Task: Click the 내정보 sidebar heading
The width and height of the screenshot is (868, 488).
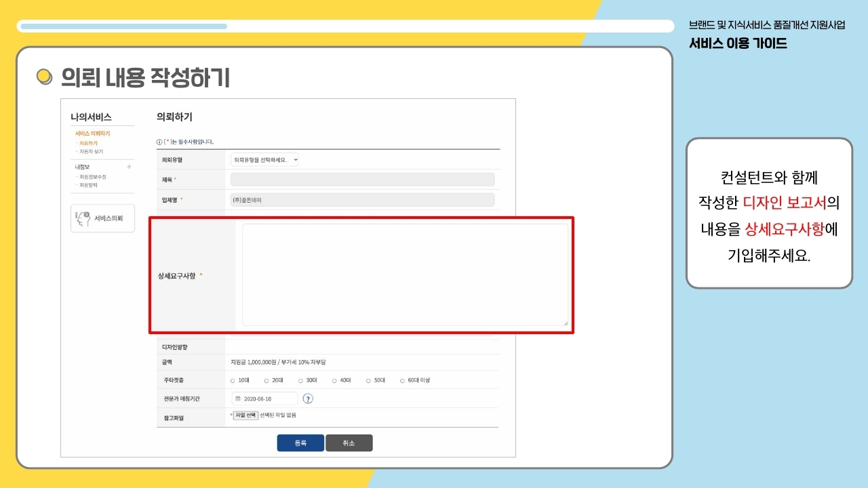Action: tap(82, 166)
